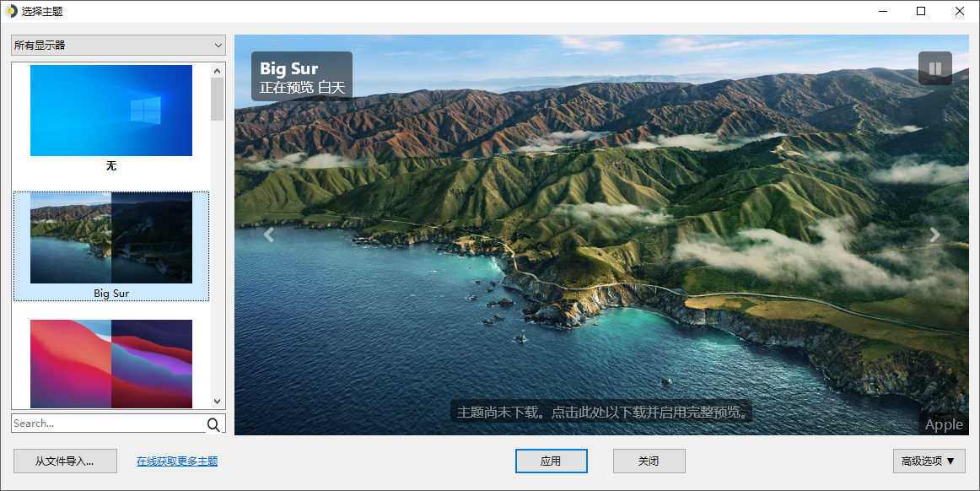Viewport: 980px width, 491px height.
Task: Click theme list scrollbar up arrow
Action: tap(217, 71)
